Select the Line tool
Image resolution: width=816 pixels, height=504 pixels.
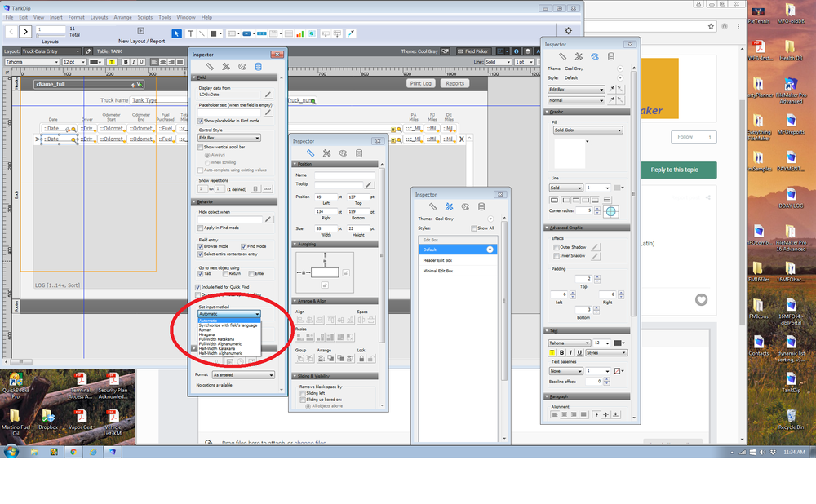coord(202,33)
